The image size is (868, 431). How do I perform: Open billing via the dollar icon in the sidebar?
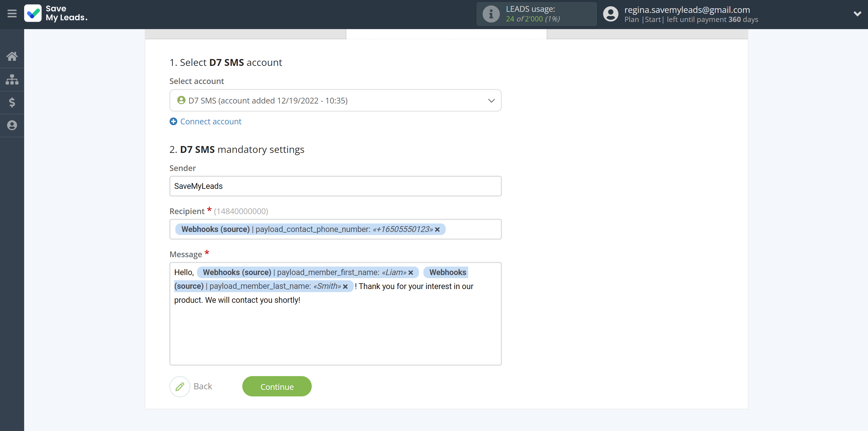12,102
